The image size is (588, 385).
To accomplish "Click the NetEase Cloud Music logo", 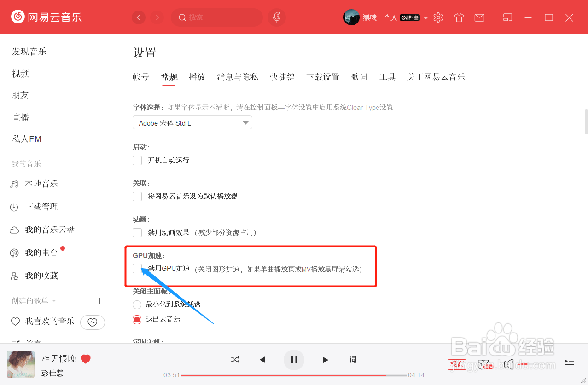I will 46,17.
